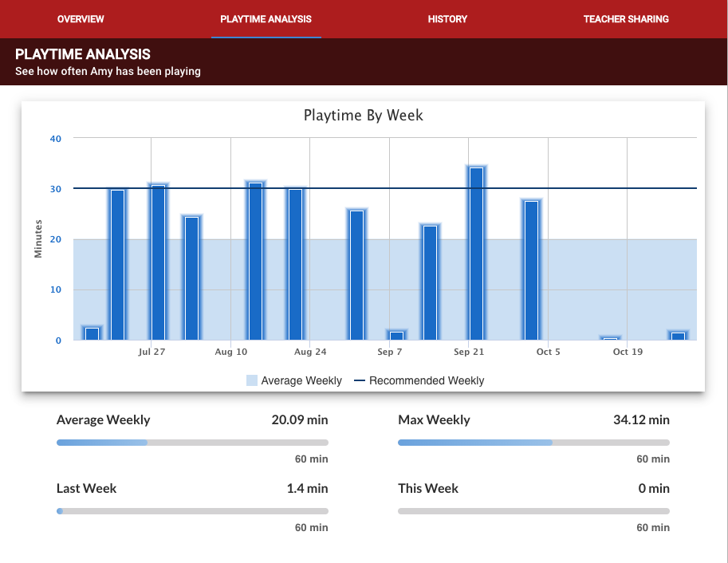Click the tallest bar at Sep 21

click(477, 254)
